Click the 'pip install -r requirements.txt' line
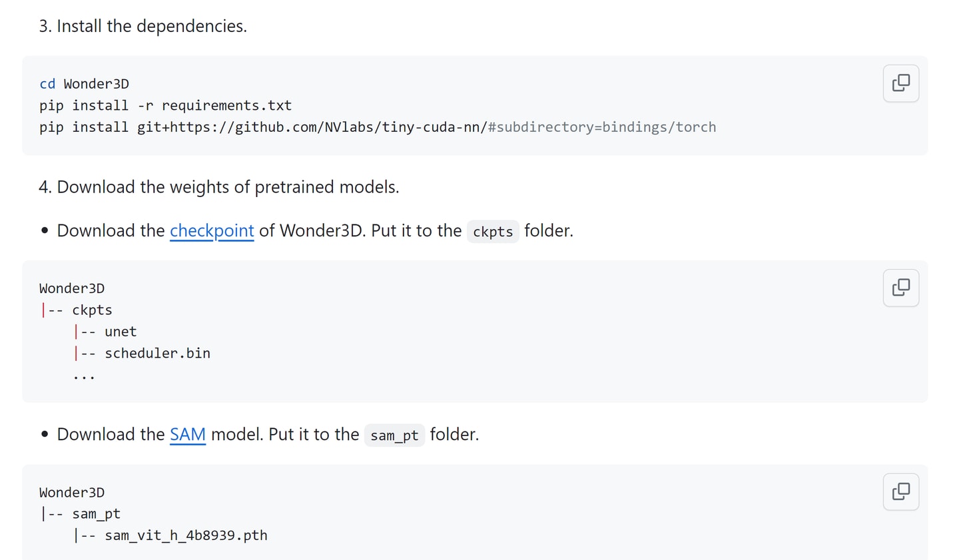 (x=165, y=105)
